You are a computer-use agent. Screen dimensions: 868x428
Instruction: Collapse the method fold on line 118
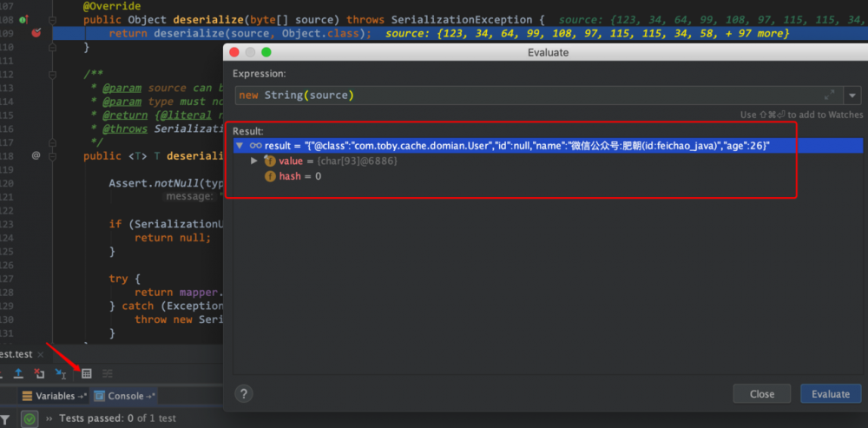[x=52, y=156]
